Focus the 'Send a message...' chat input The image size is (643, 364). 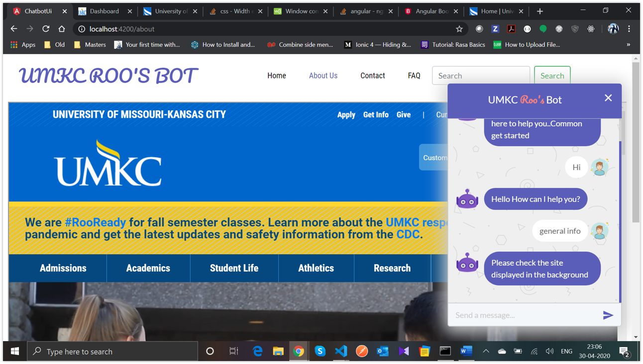click(x=525, y=315)
